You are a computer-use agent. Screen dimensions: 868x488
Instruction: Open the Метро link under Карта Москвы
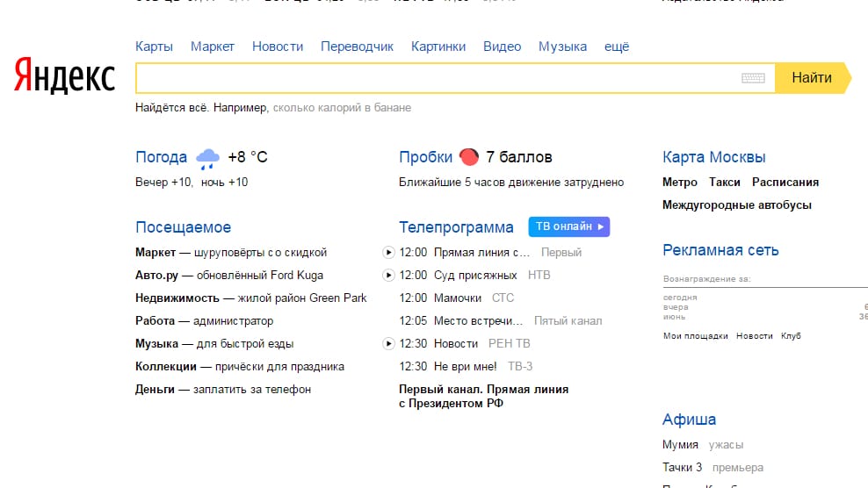pyautogui.click(x=679, y=183)
